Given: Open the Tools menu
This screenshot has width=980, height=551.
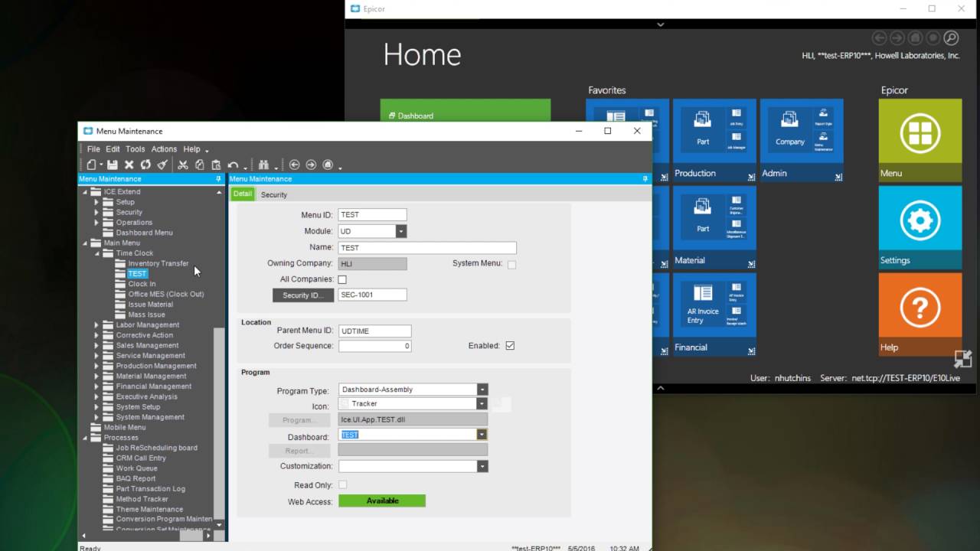Looking at the screenshot, I should click(x=136, y=149).
